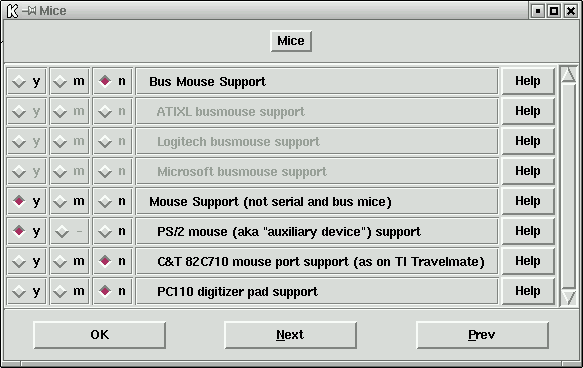Click scrollbar up arrow
583x368 pixels.
click(x=568, y=74)
